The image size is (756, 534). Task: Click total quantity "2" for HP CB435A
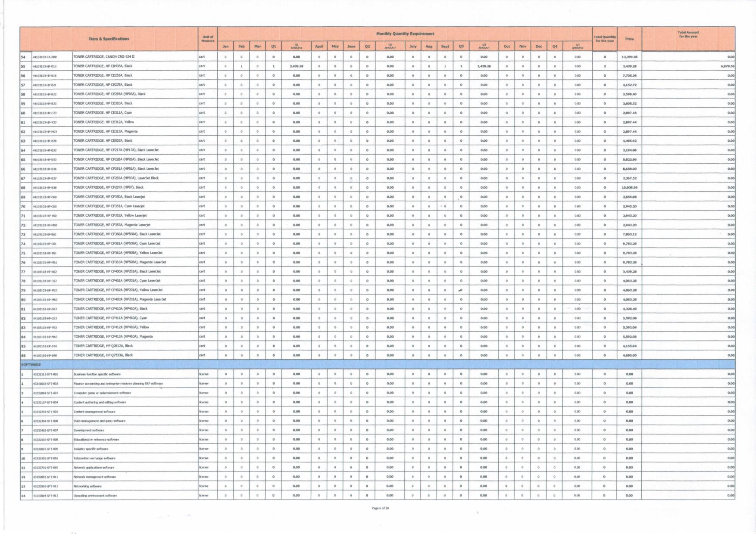coord(604,66)
